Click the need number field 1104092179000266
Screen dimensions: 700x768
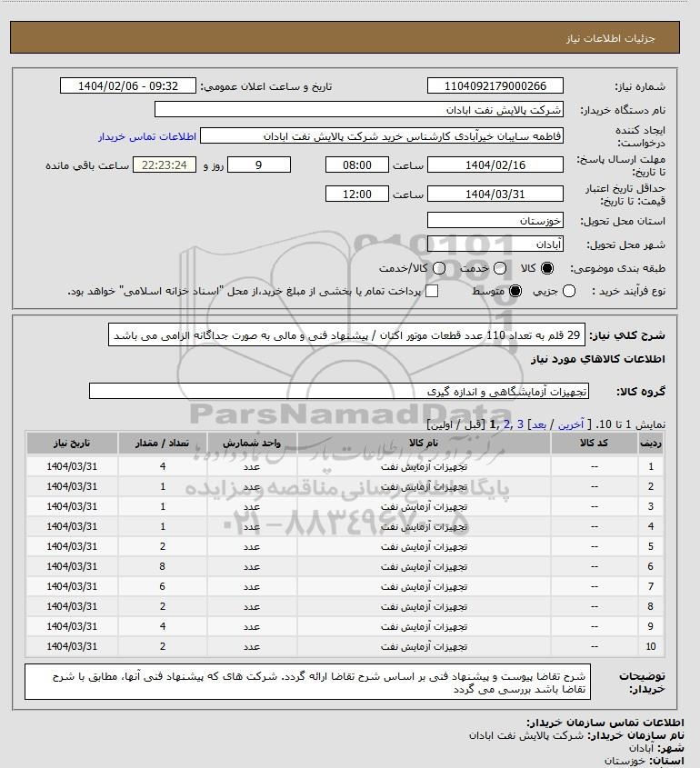[495, 85]
